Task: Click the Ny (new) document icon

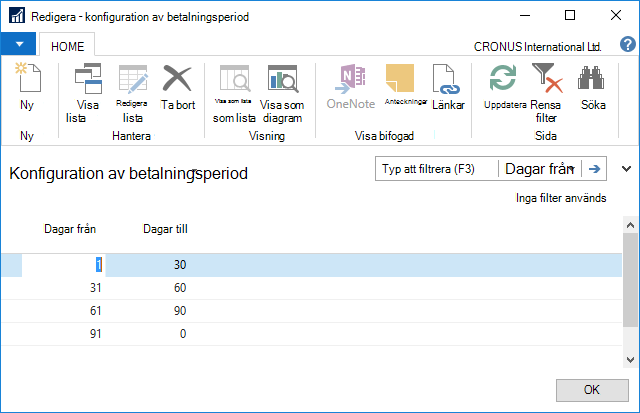Action: pos(28,78)
